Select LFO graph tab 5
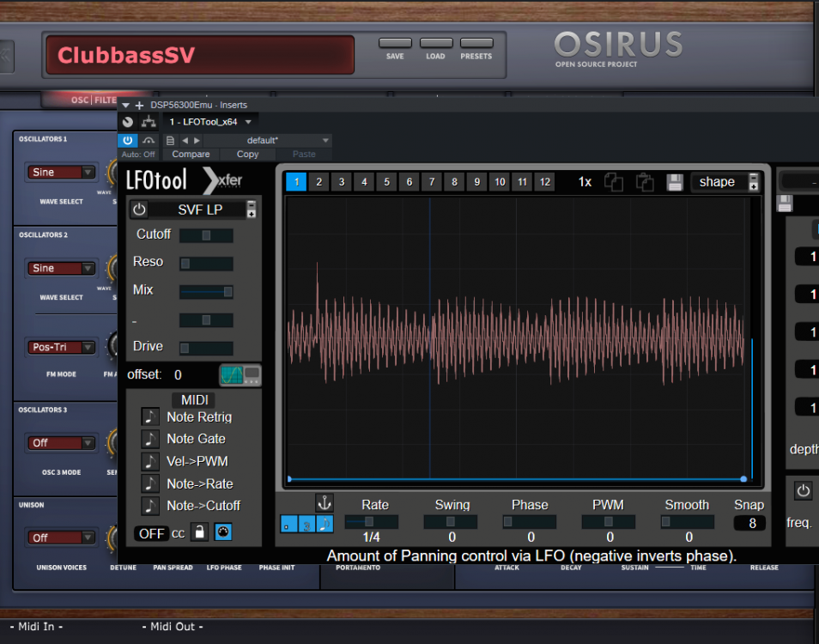Image resolution: width=819 pixels, height=644 pixels. tap(386, 182)
